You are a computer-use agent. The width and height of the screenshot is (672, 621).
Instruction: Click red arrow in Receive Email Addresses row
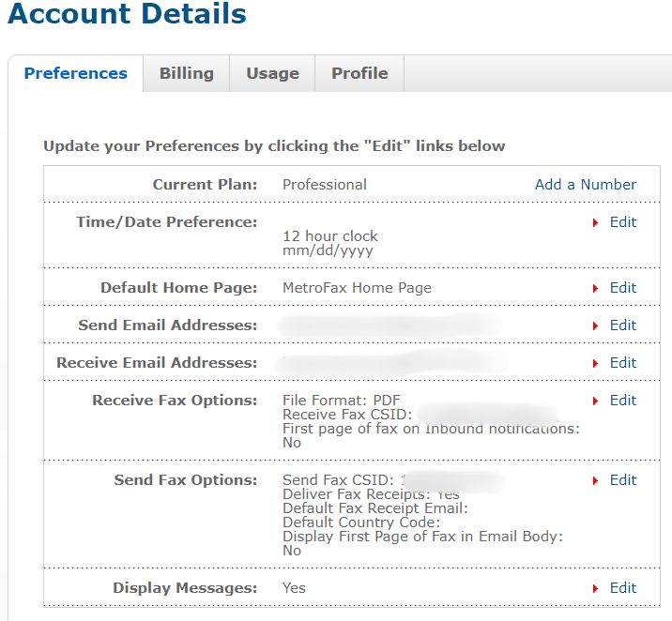(x=596, y=364)
